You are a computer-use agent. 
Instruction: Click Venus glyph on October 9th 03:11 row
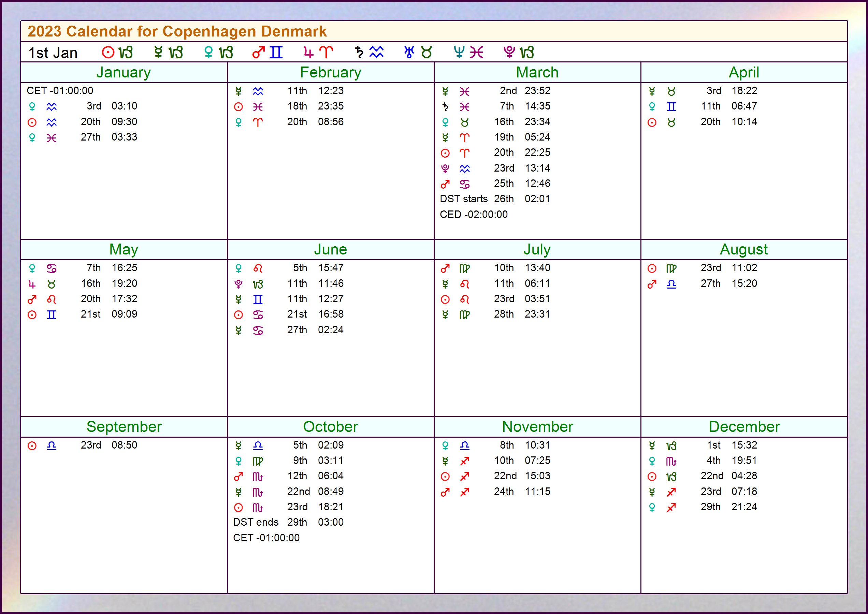pyautogui.click(x=238, y=461)
